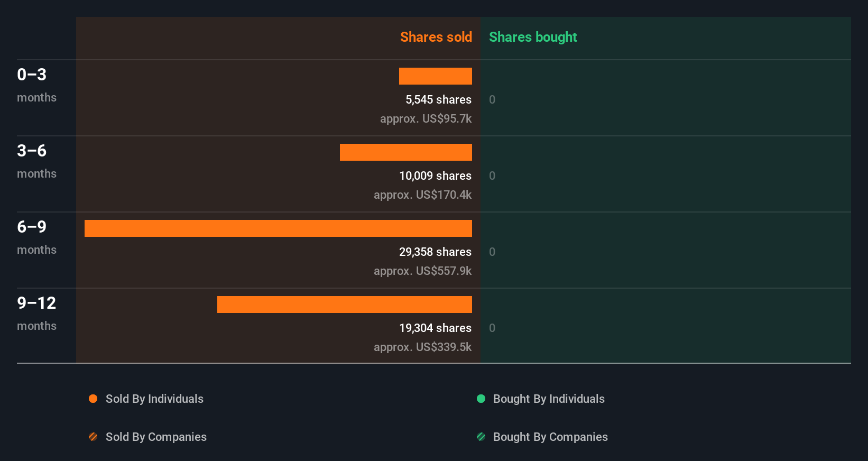
Task: Click the approx. US$170.4k amount
Action: point(423,195)
